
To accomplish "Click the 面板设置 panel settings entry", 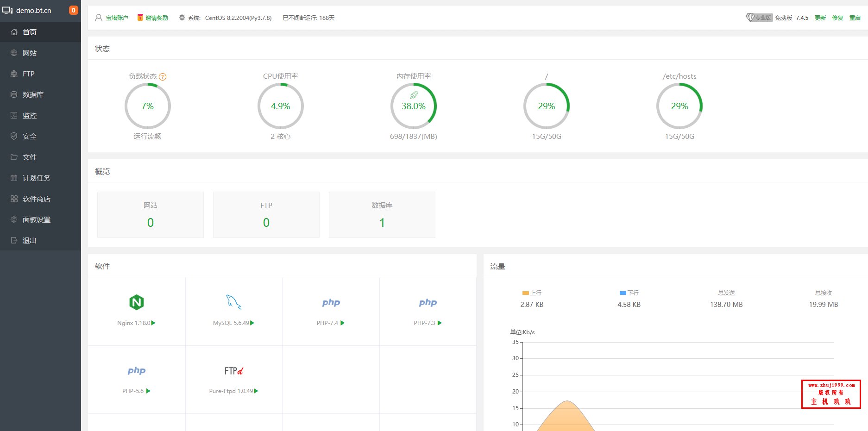I will [40, 219].
